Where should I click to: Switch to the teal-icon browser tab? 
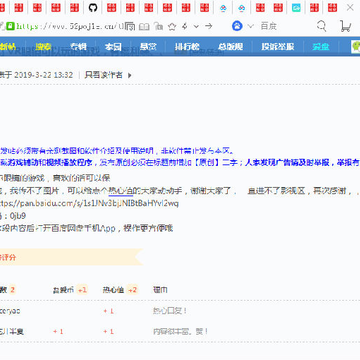tap(296, 8)
